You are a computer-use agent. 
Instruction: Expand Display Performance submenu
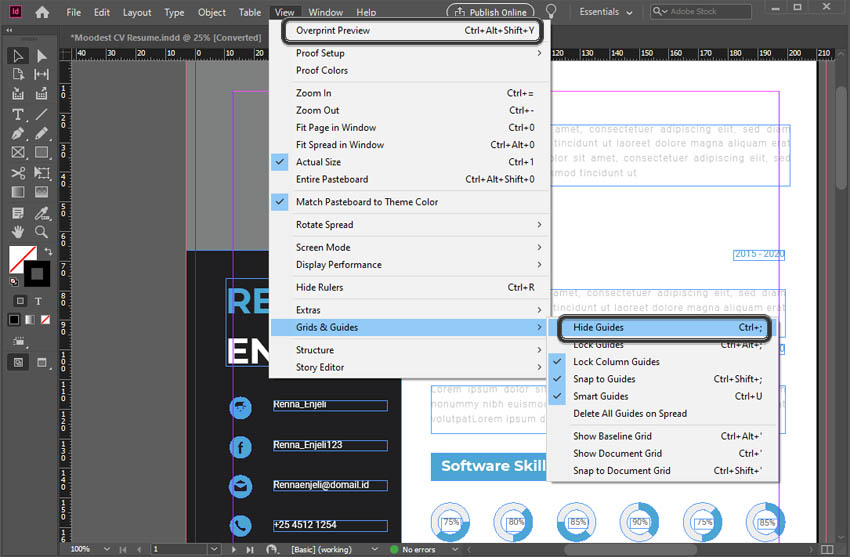pyautogui.click(x=410, y=265)
